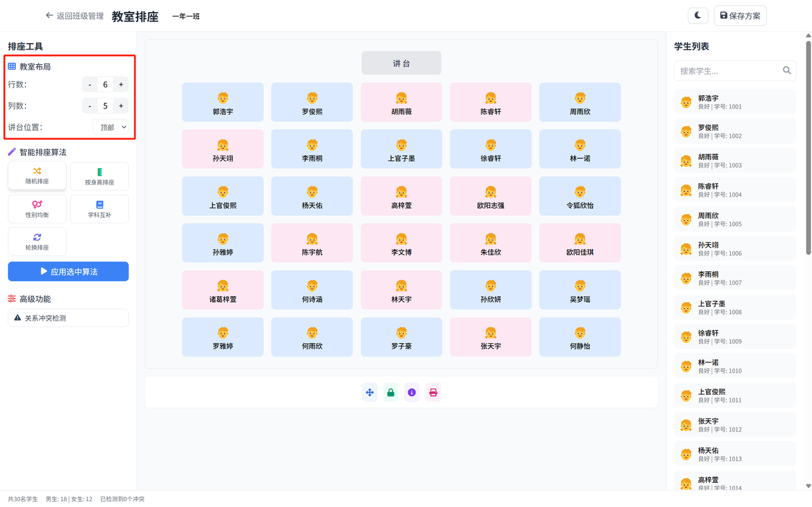Viewport: 812px width, 507px height.
Task: Click the blue move/drag icon in bottom toolbar
Action: [370, 393]
